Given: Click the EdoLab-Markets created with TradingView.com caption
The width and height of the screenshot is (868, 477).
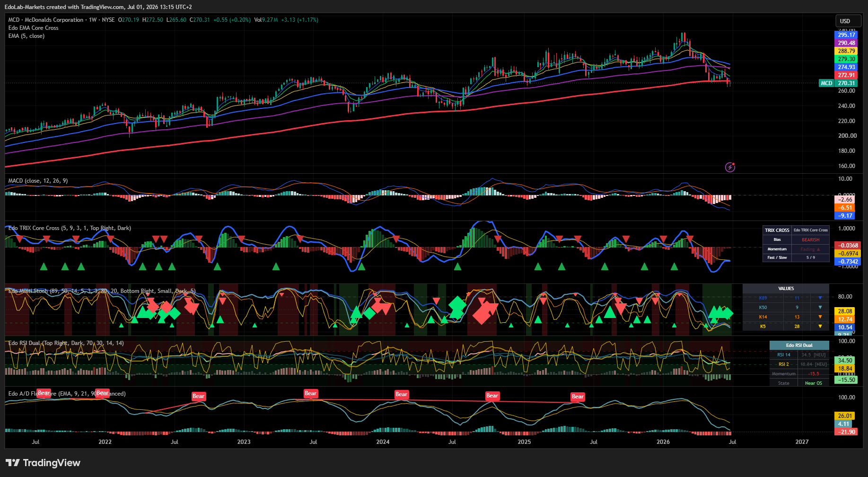Looking at the screenshot, I should pyautogui.click(x=98, y=7).
